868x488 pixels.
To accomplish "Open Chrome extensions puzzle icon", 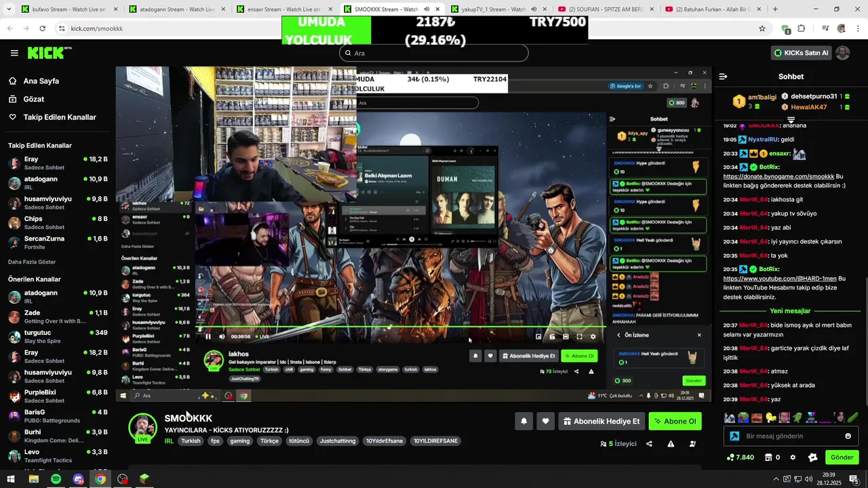I will pos(802,28).
